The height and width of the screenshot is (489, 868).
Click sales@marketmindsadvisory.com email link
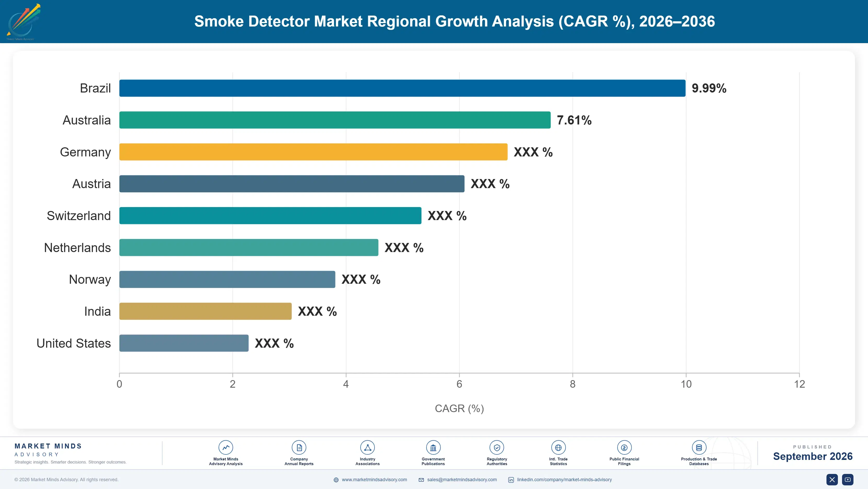[462, 480]
